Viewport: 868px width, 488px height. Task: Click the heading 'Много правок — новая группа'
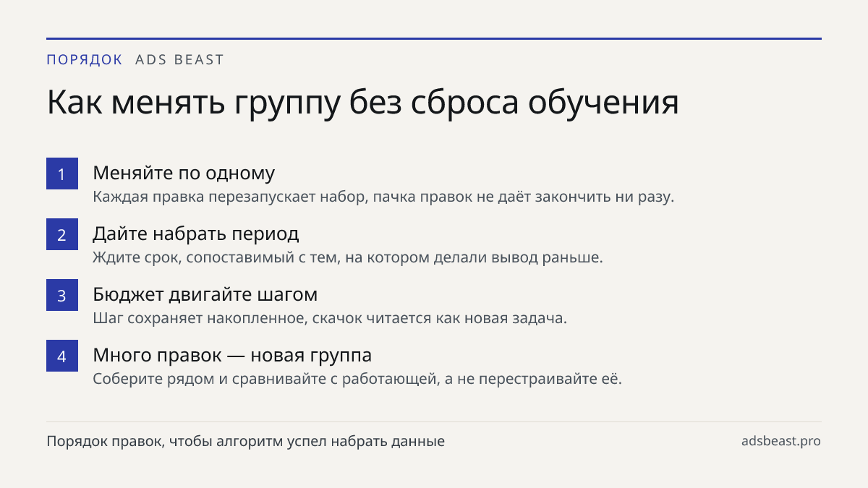(x=232, y=356)
